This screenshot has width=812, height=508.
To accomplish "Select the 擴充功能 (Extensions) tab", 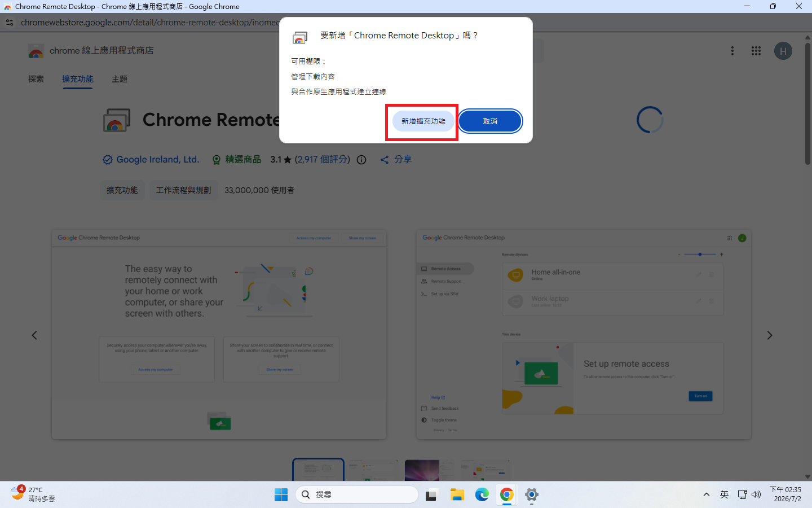I will [78, 79].
